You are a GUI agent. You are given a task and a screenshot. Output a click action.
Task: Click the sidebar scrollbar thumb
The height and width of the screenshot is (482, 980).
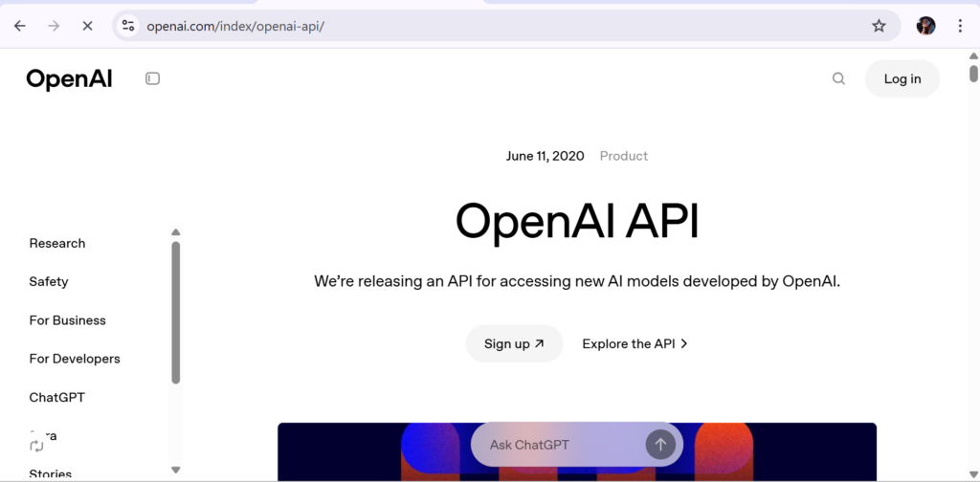click(176, 312)
